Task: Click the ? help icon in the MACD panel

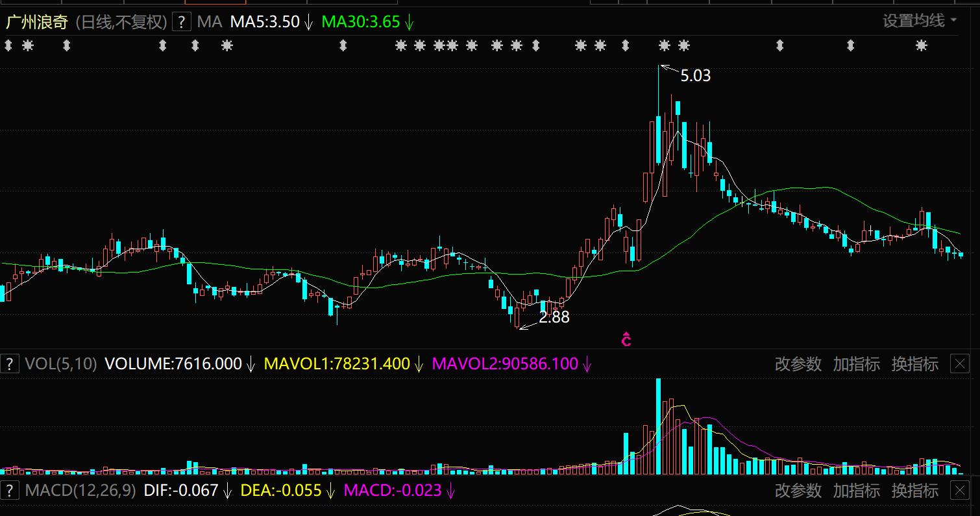Action: click(10, 490)
